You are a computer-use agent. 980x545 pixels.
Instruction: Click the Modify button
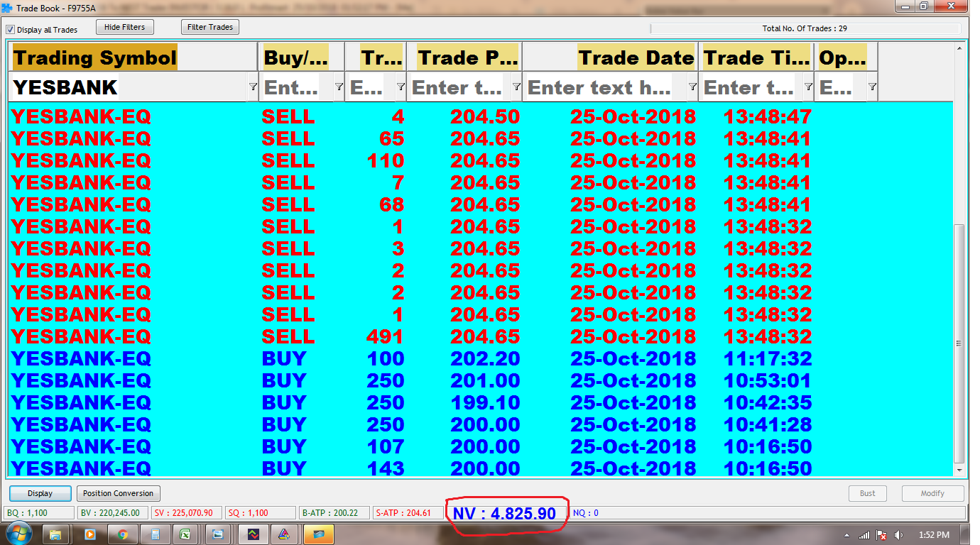pyautogui.click(x=932, y=493)
